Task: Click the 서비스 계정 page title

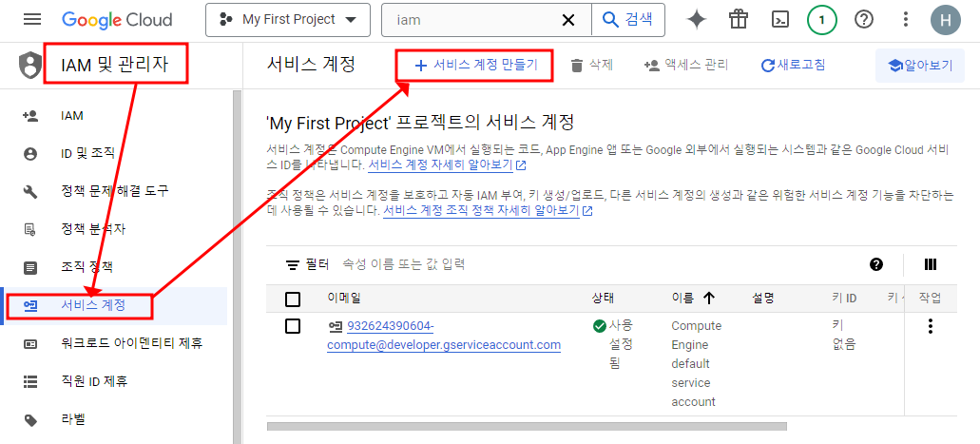Action: click(311, 64)
